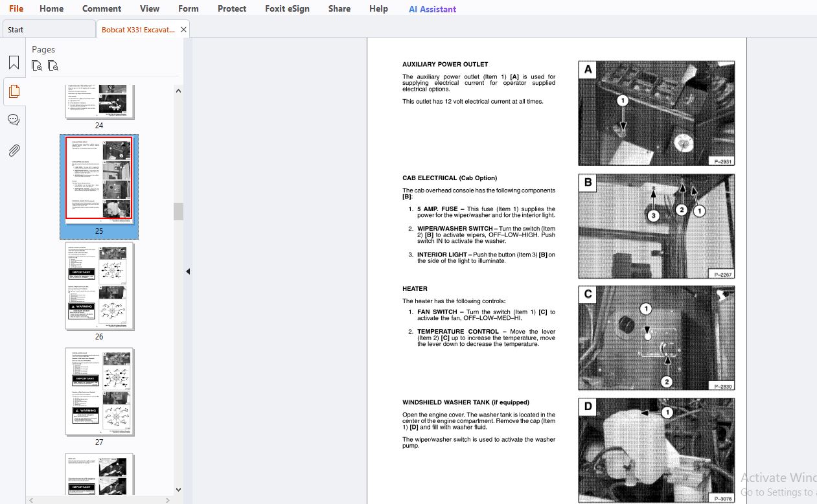Click the TEMPERATURE CONTROL text
The image size is (817, 504).
click(458, 332)
